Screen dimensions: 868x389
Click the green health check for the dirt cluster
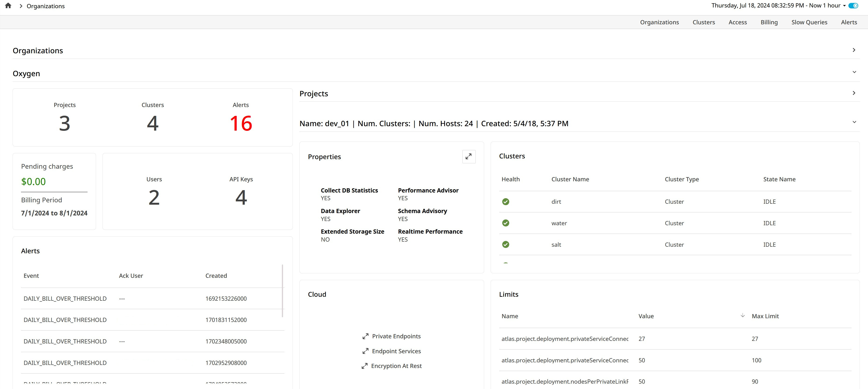pos(505,202)
